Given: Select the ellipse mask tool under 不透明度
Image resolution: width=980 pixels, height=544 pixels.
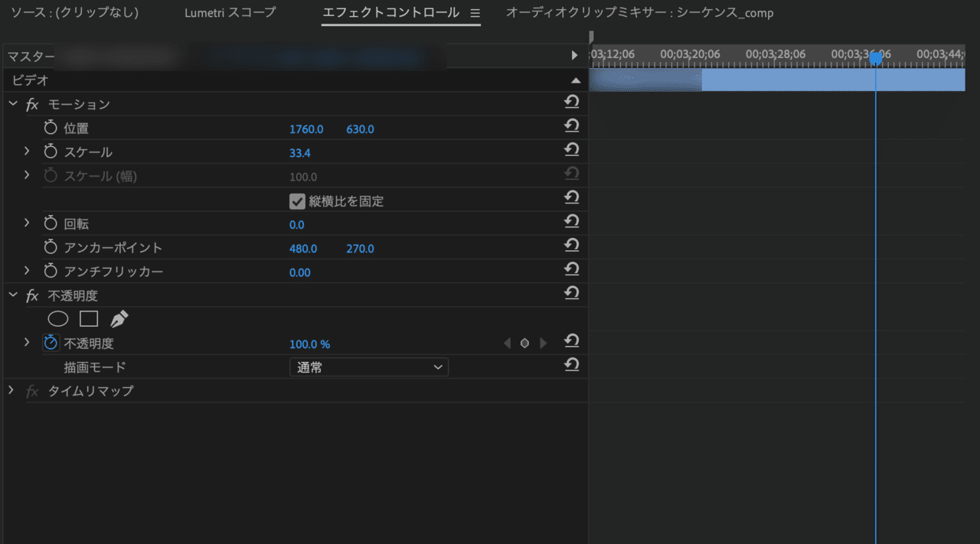Looking at the screenshot, I should click(x=57, y=318).
